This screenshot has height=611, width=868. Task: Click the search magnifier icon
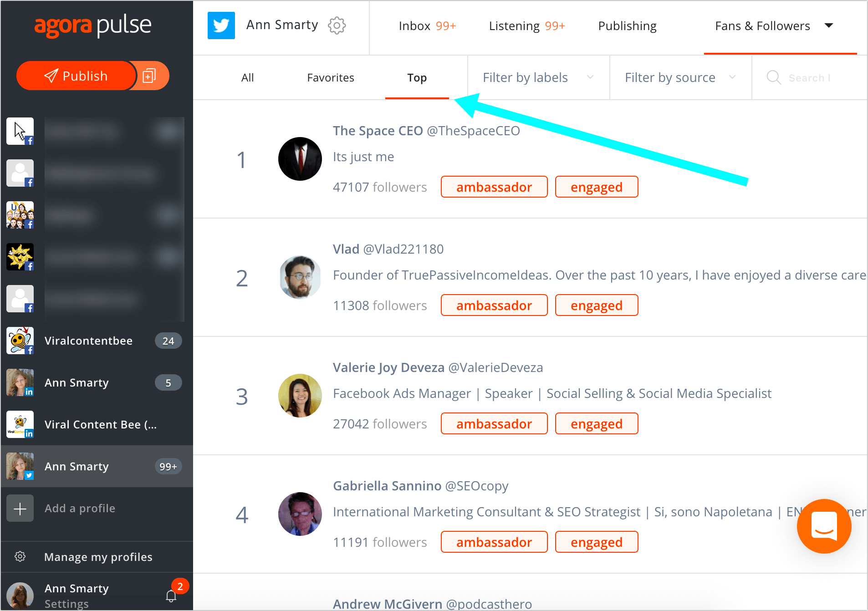tap(774, 77)
